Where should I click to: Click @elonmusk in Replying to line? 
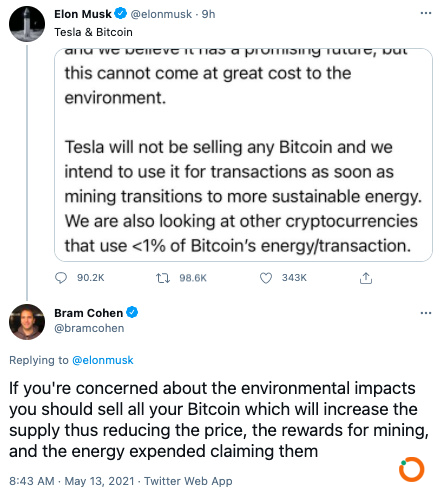click(x=103, y=360)
